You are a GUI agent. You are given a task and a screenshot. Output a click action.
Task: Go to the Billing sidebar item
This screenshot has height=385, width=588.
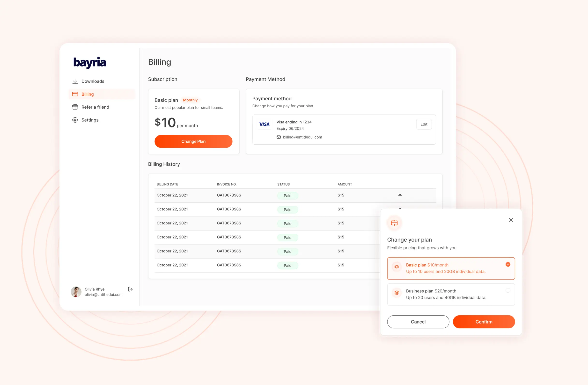88,94
